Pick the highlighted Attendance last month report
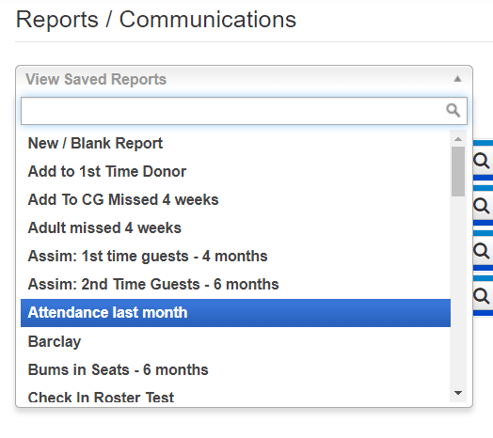 click(236, 313)
